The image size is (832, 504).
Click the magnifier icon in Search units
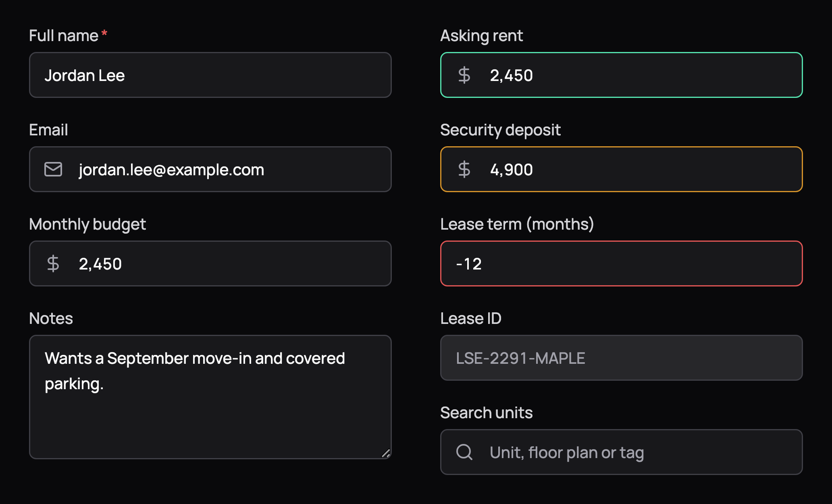point(464,452)
